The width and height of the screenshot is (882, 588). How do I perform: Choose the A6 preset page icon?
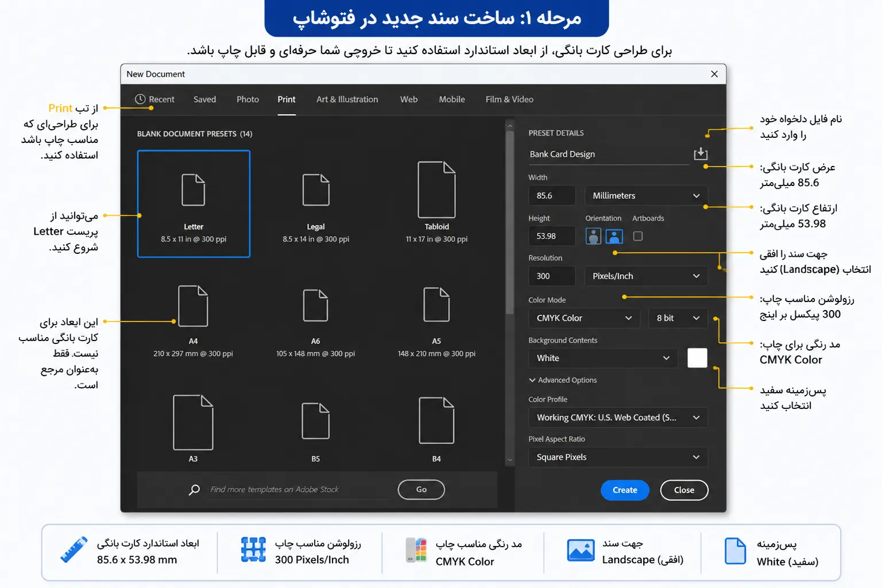[316, 305]
